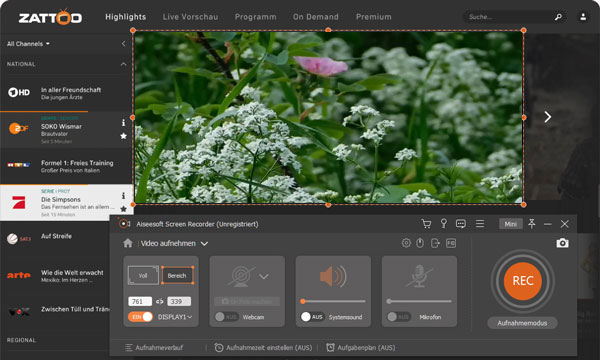Screen dimensions: 600x360
Task: Open the DISPLAY1 dropdown
Action: coord(175,317)
